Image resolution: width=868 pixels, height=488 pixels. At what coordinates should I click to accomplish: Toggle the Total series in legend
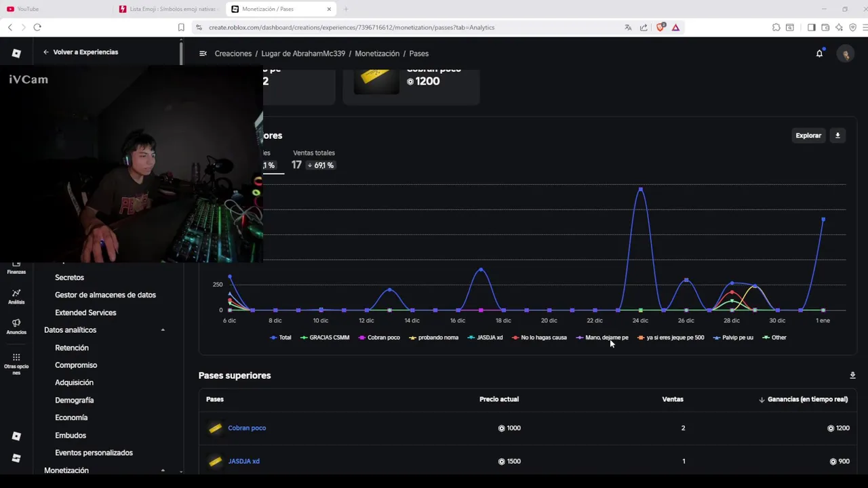point(280,338)
